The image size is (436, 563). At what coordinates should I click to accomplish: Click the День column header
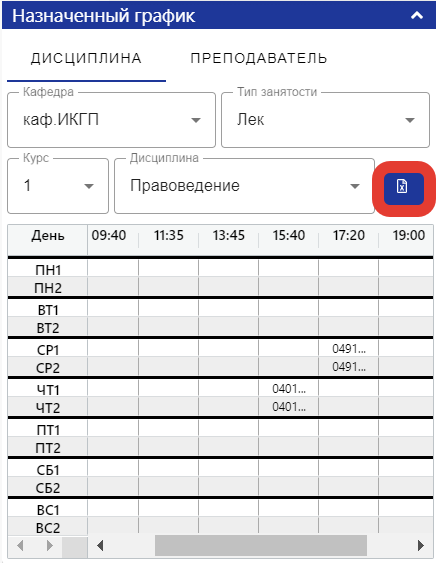48,236
